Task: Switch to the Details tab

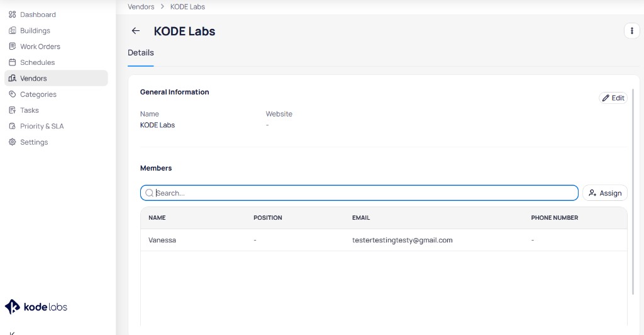Action: coord(140,53)
